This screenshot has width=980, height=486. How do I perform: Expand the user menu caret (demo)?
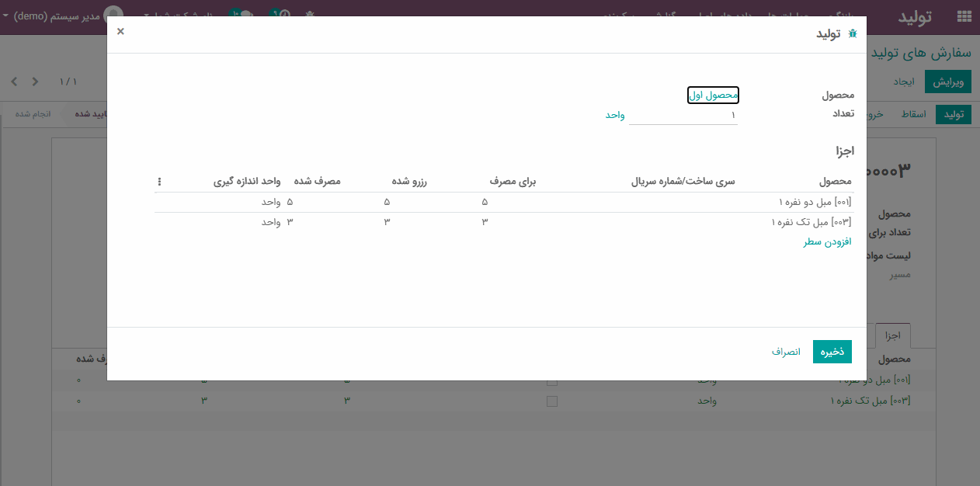6,16
